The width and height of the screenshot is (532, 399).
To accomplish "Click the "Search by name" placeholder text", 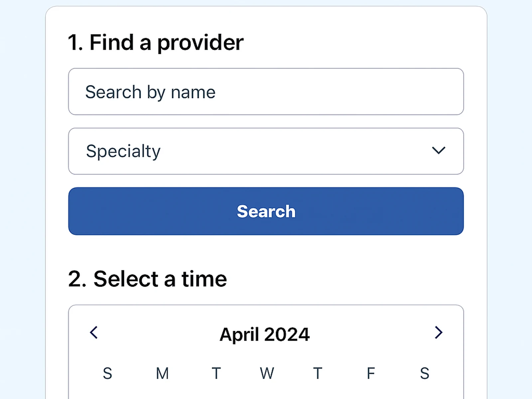I will tap(150, 92).
